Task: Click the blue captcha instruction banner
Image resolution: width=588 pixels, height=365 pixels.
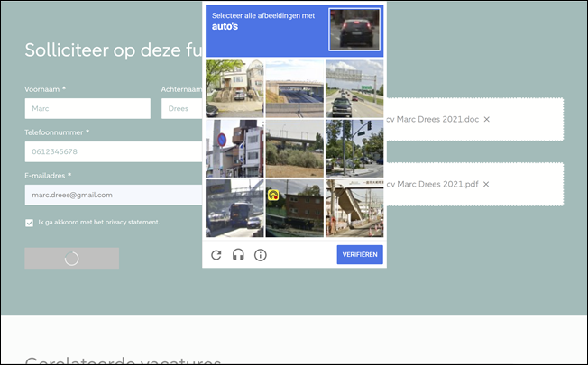Action: point(267,31)
